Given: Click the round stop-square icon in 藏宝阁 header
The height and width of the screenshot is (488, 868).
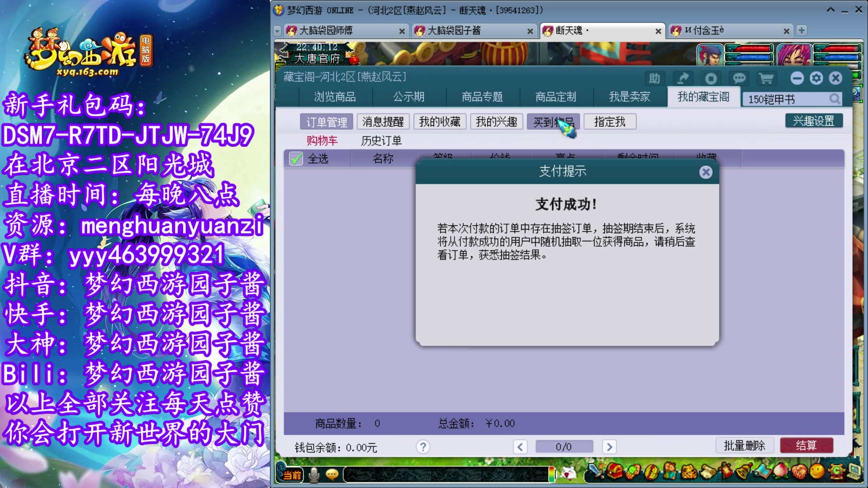Looking at the screenshot, I should click(711, 79).
